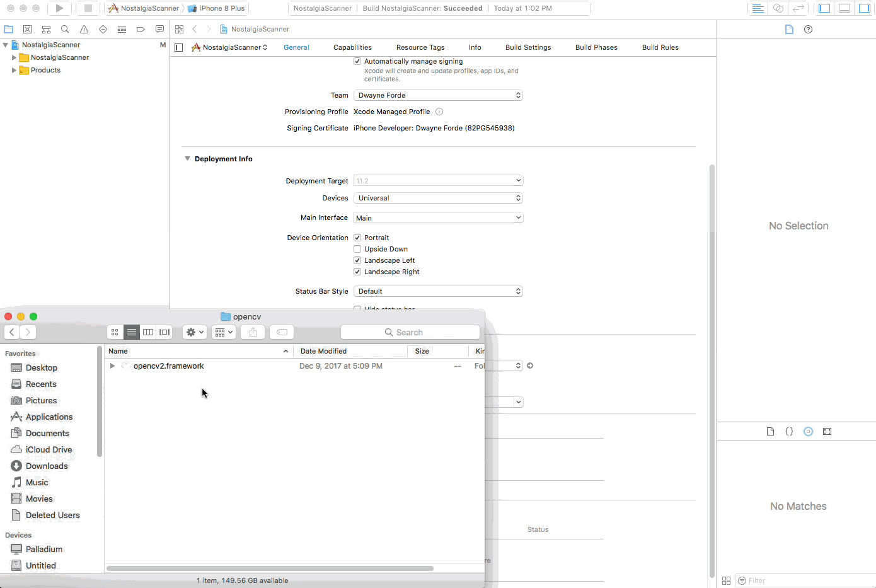Open the NostalgiaScanner target selector popup
The image size is (876, 588).
point(229,47)
